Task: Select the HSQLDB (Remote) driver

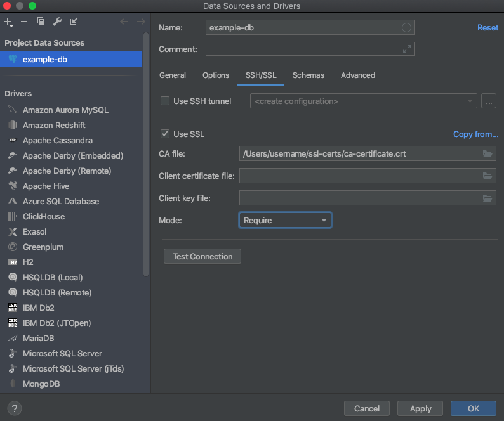Action: pos(70,292)
